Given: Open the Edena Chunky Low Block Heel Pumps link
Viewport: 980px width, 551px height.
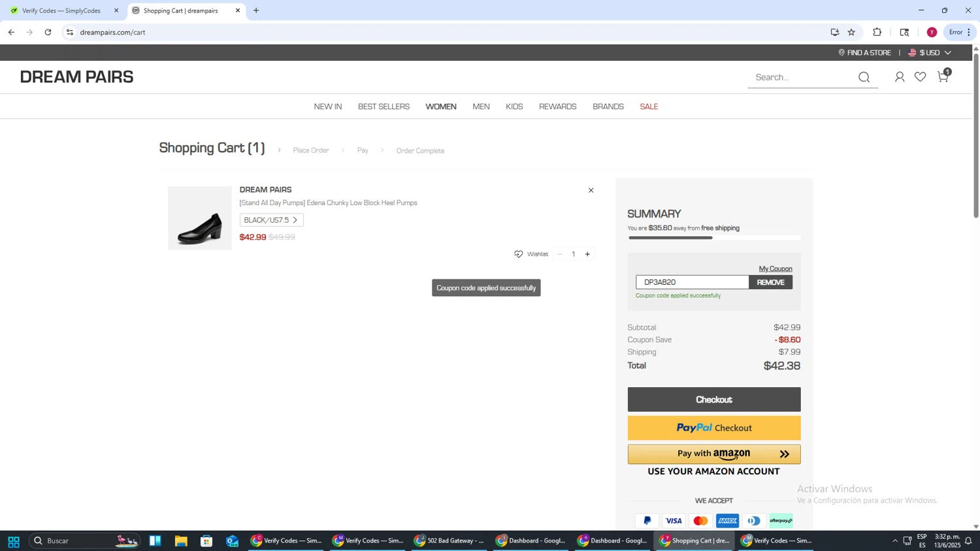Looking at the screenshot, I should pyautogui.click(x=328, y=203).
